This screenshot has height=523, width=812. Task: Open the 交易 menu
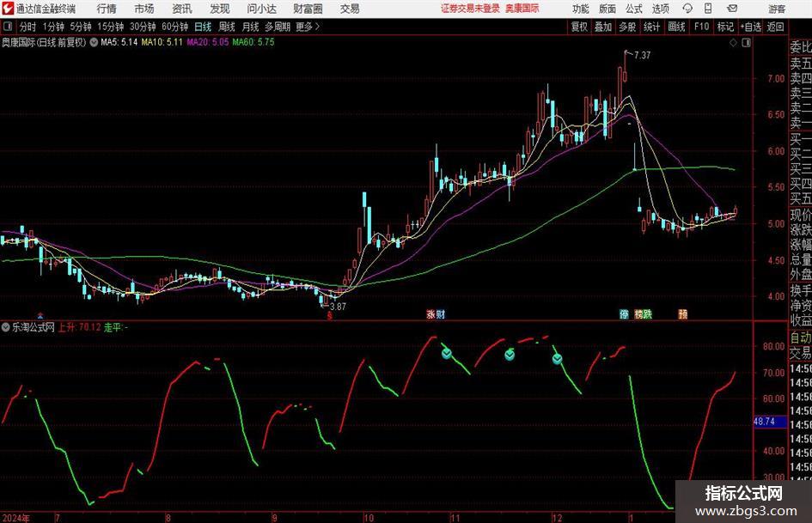[350, 9]
